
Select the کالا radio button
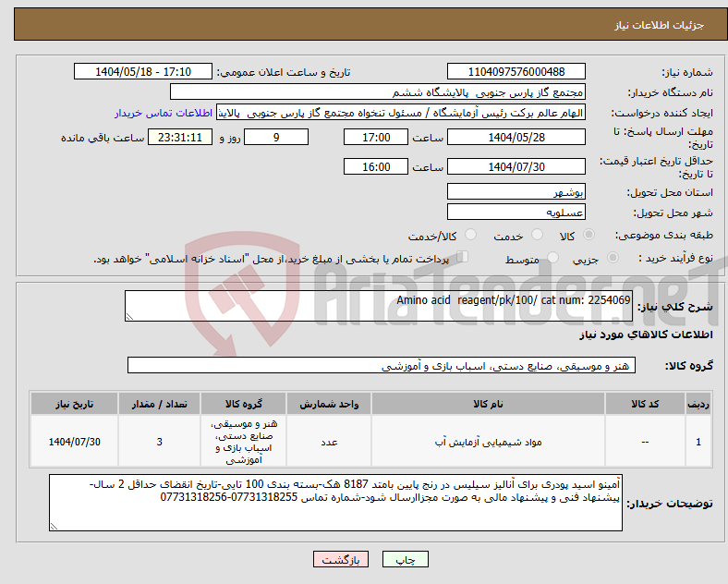pos(588,235)
